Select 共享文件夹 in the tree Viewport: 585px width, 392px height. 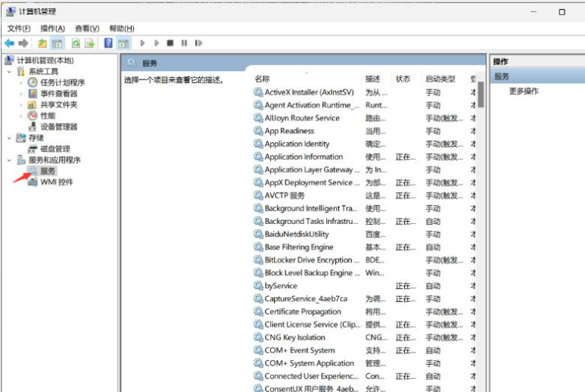point(58,104)
